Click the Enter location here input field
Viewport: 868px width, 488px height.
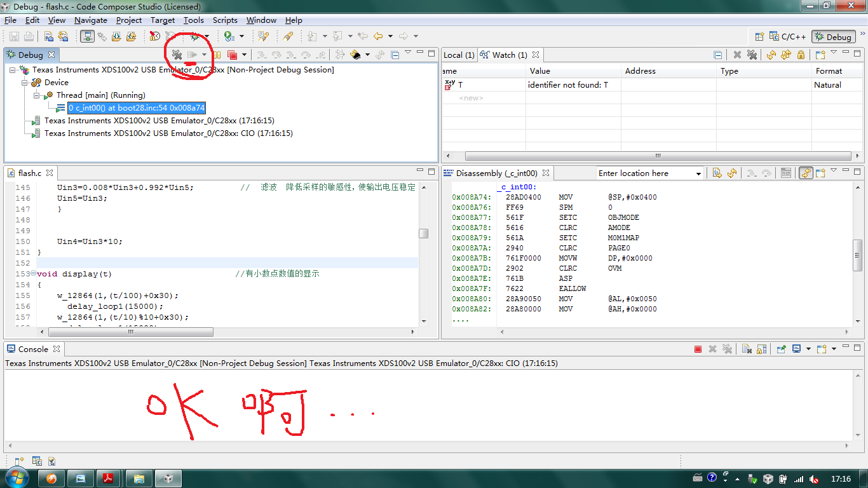(x=645, y=173)
